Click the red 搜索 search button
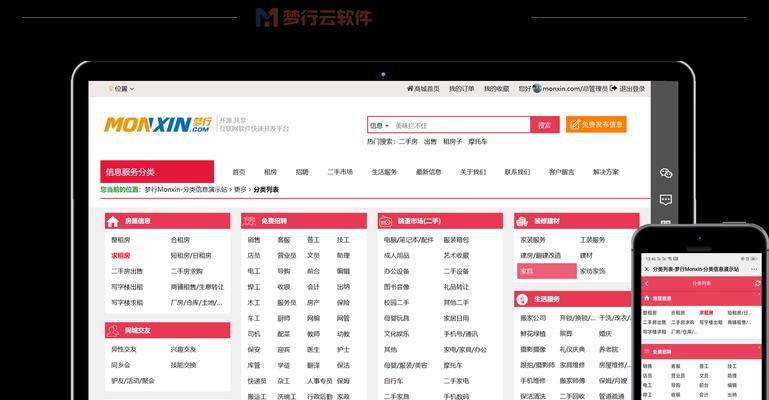The height and width of the screenshot is (400, 769). coord(545,125)
